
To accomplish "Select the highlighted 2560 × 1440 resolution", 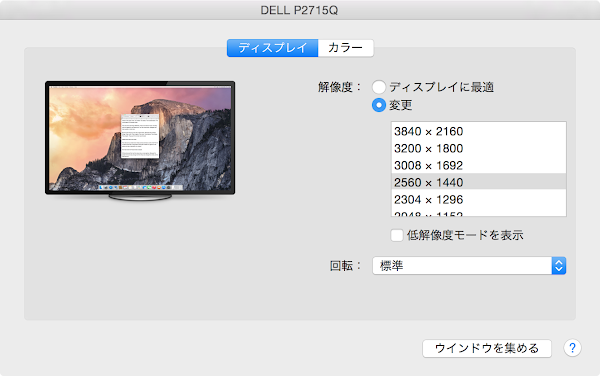I will click(479, 182).
